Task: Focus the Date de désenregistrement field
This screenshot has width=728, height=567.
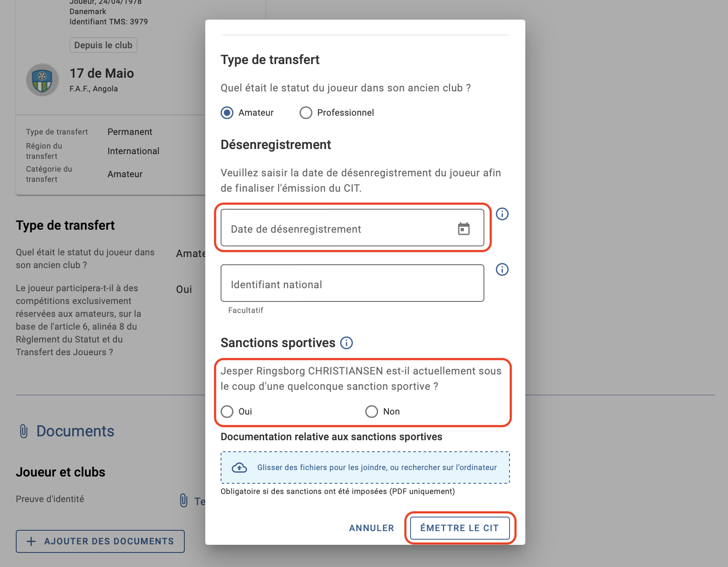Action: click(352, 228)
